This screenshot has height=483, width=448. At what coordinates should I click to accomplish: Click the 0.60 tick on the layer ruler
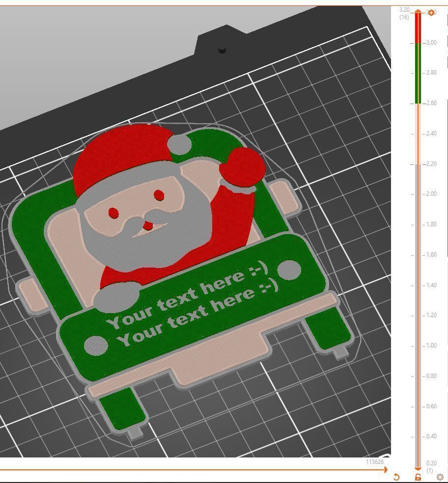[431, 406]
